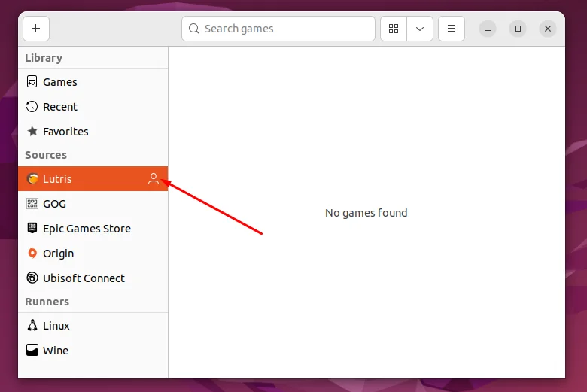Maximize the Lutris window
This screenshot has height=392, width=587.
tap(517, 29)
